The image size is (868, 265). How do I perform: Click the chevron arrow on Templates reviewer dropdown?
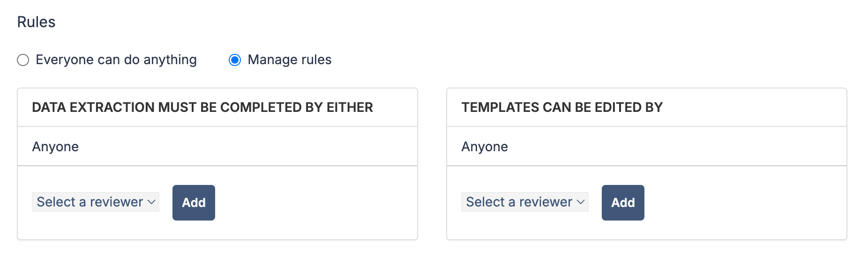point(581,202)
